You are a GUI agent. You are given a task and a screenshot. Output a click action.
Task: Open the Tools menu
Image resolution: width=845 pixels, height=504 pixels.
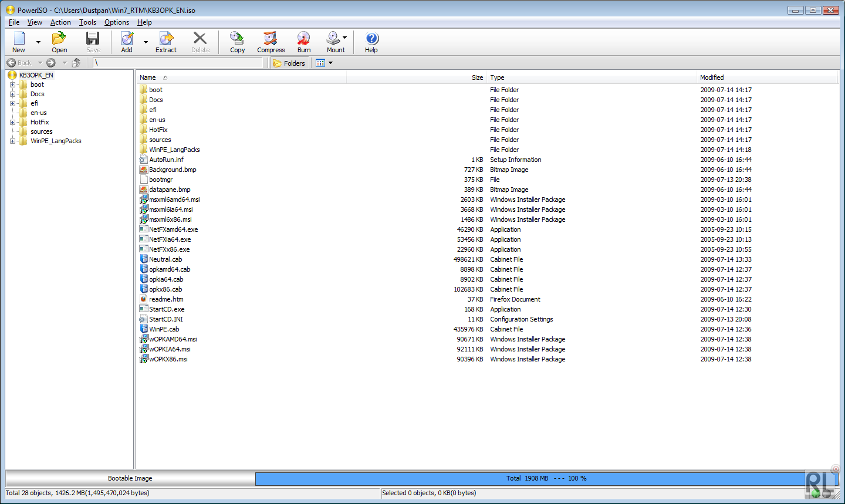tap(87, 22)
